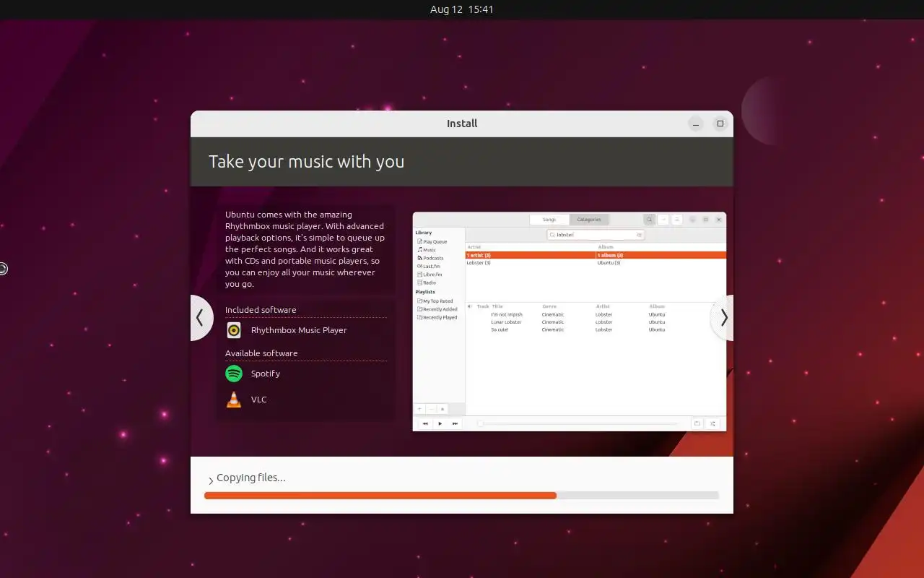The width and height of the screenshot is (924, 578).
Task: Click repeat icon in Rhythmbox screenshot
Action: (697, 423)
